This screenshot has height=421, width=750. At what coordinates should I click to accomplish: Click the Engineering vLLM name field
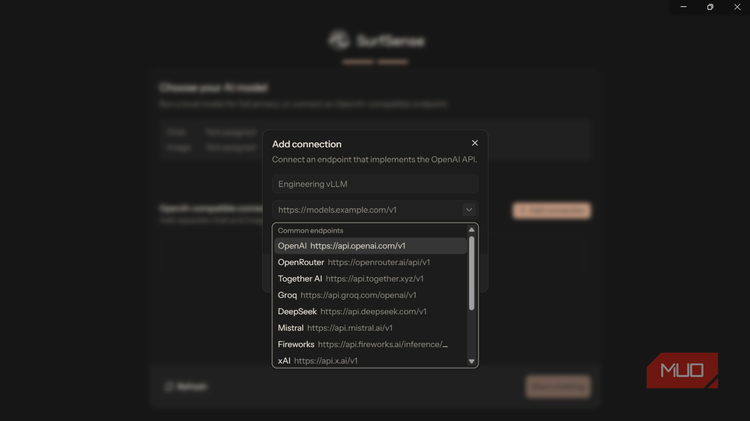375,184
